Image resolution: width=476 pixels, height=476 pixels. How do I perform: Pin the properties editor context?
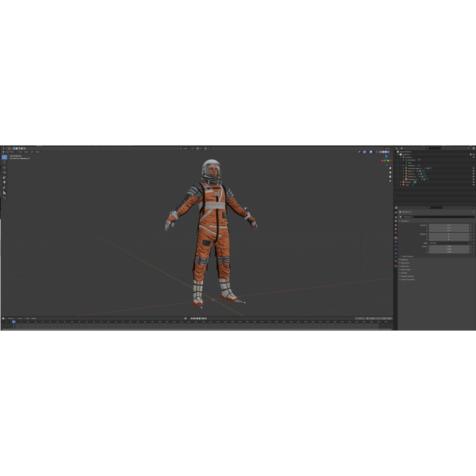click(473, 212)
